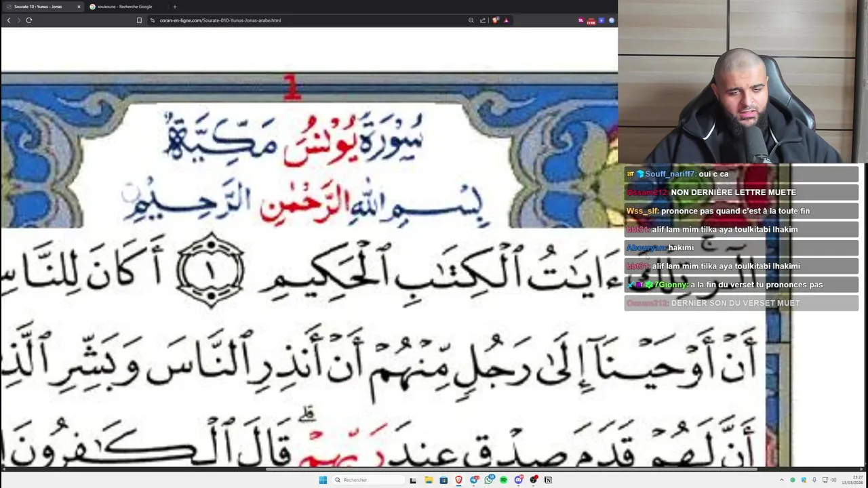Open a new browser tab

[174, 7]
